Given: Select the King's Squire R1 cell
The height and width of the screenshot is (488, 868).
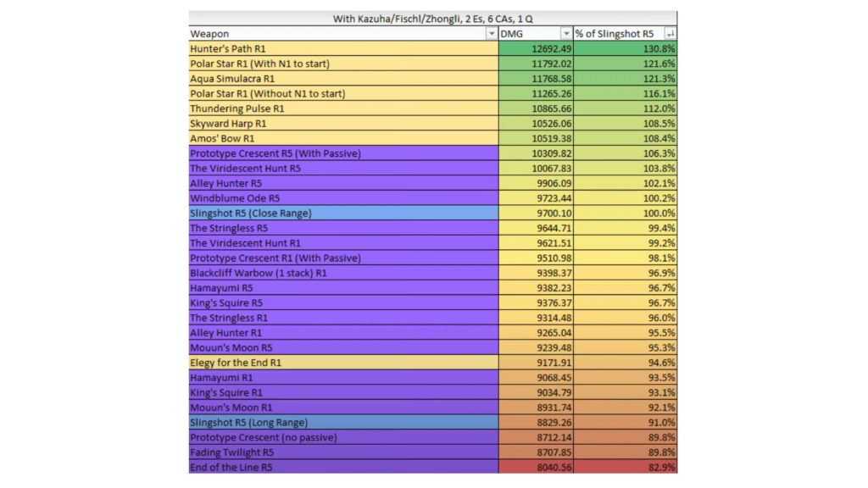Looking at the screenshot, I should (343, 392).
